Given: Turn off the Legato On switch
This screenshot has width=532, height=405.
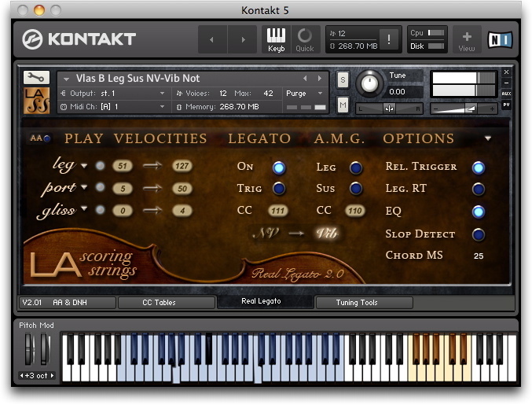Looking at the screenshot, I should [x=279, y=168].
